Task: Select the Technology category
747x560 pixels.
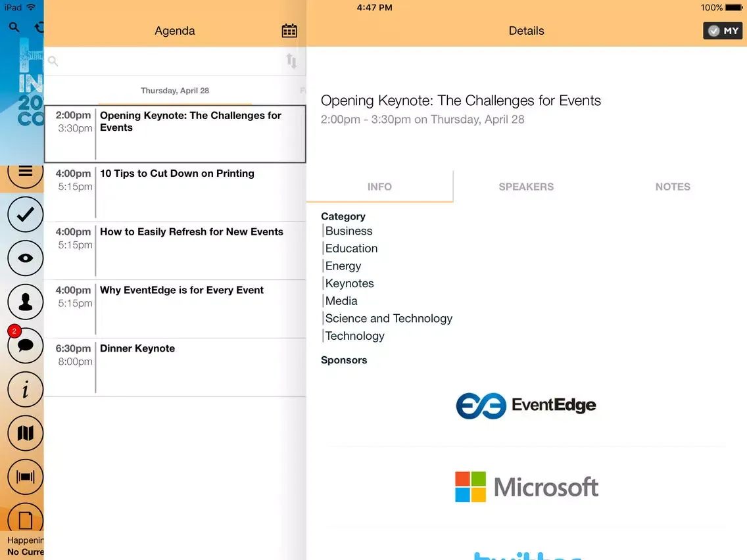Action: 354,336
